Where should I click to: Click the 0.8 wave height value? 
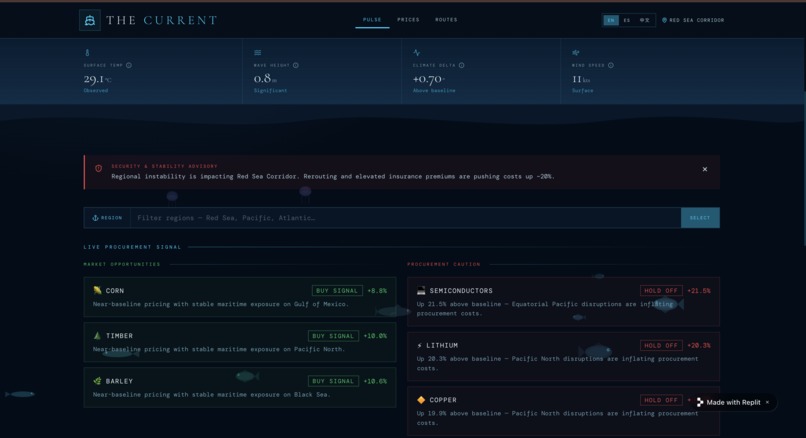click(x=262, y=79)
